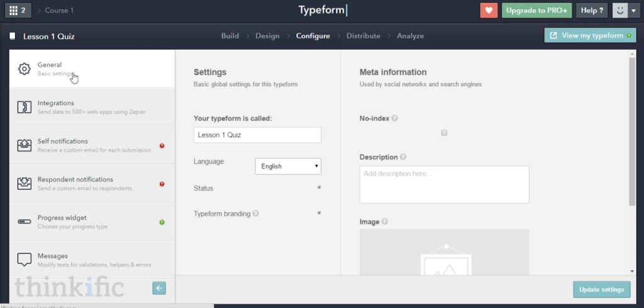Switch to the Analyze step
644x308 pixels.
coord(410,36)
